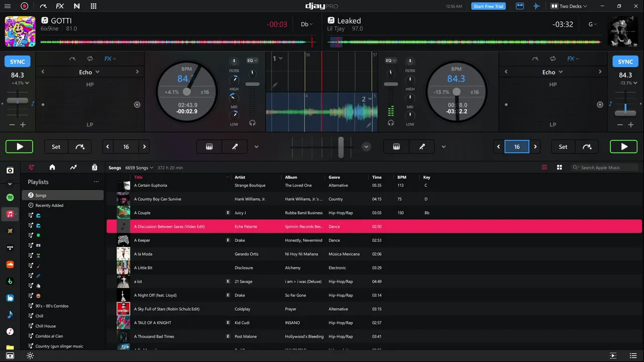The image size is (644, 362).
Task: Toggle headphone cue on left deck
Action: pos(252,123)
